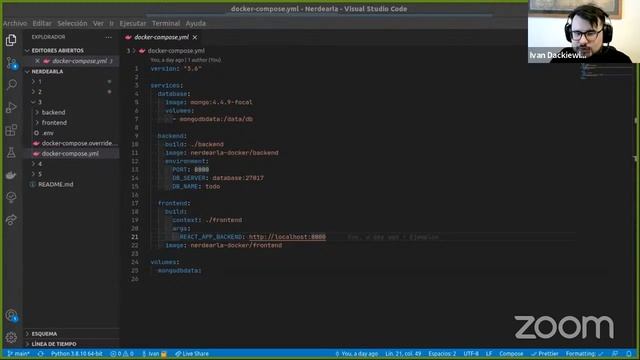Close docker-compose.yml in open editors list
This screenshot has height=360, width=640.
37,61
